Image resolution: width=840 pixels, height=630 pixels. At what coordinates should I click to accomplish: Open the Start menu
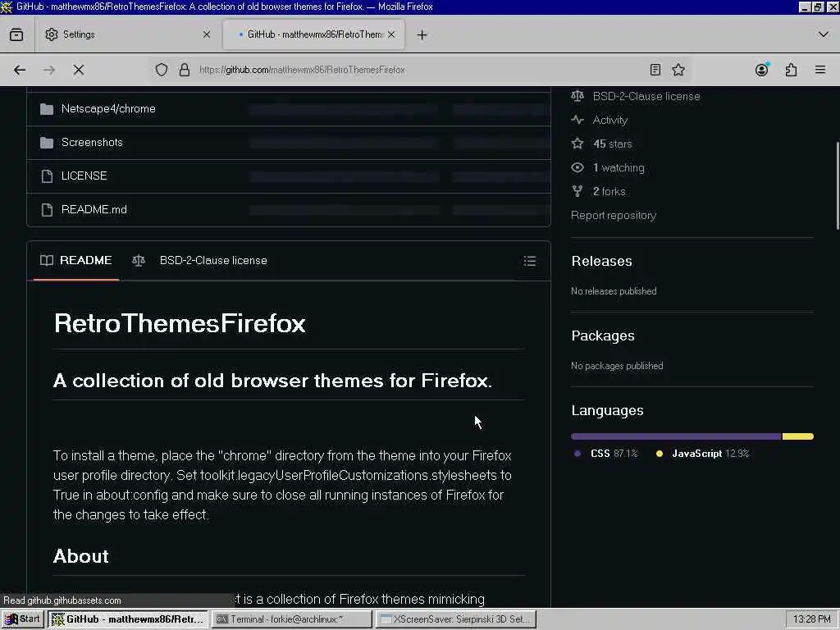(22, 619)
